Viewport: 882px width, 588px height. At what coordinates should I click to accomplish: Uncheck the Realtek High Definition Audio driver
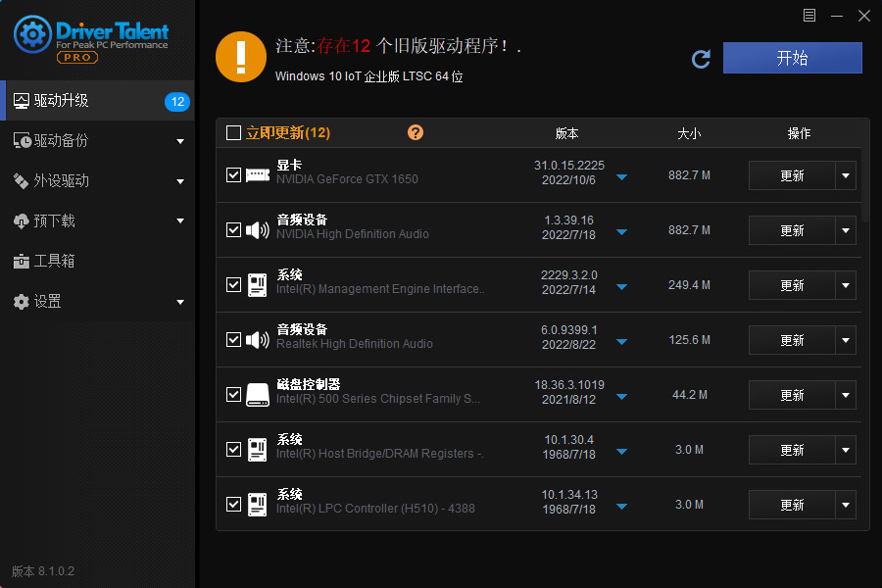click(233, 339)
